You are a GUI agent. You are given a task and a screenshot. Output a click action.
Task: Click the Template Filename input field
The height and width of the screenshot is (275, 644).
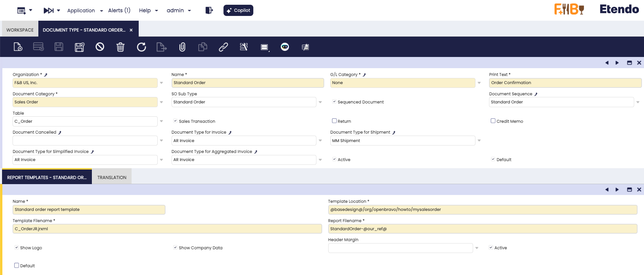pos(167,229)
